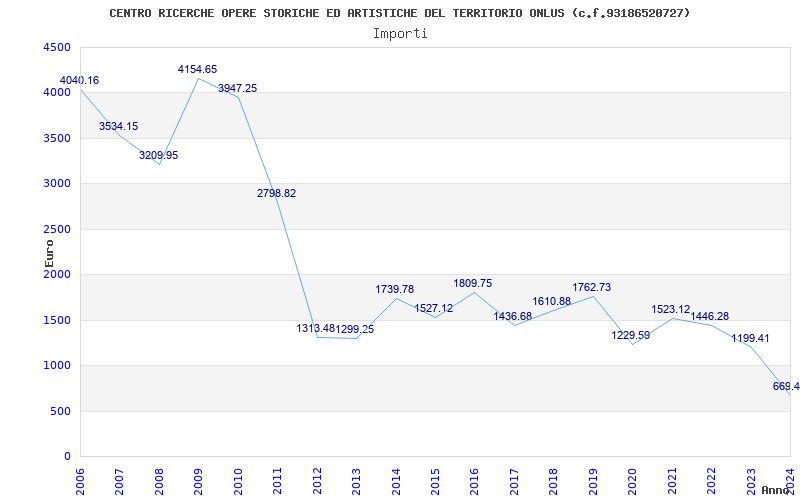Click the 1610.88 data label

(552, 302)
